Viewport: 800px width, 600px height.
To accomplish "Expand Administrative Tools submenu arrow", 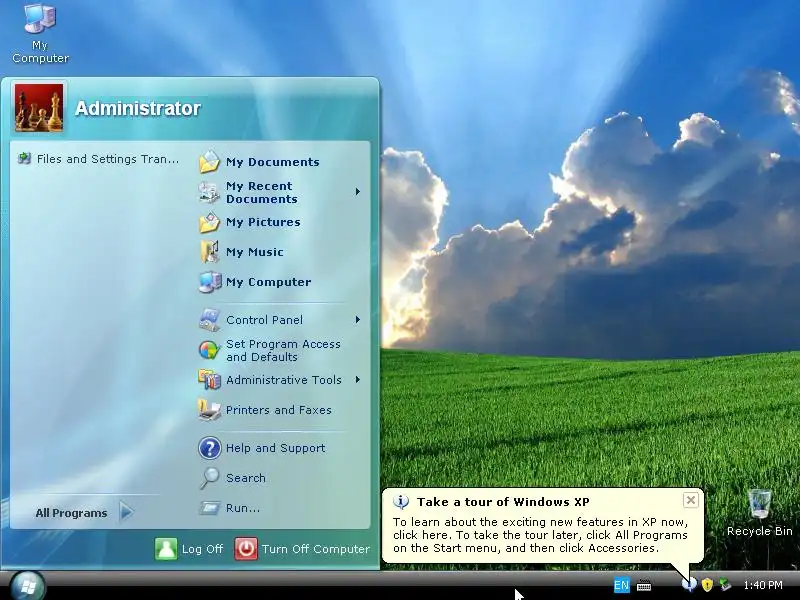I will pos(358,380).
